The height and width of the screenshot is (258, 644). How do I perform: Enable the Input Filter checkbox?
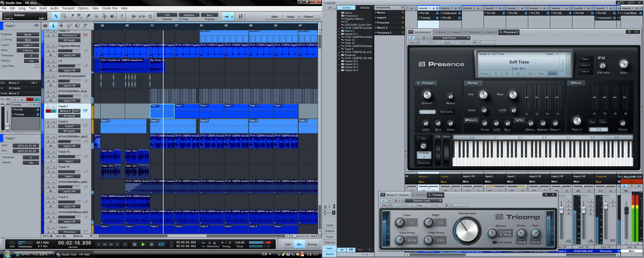[x=37, y=66]
